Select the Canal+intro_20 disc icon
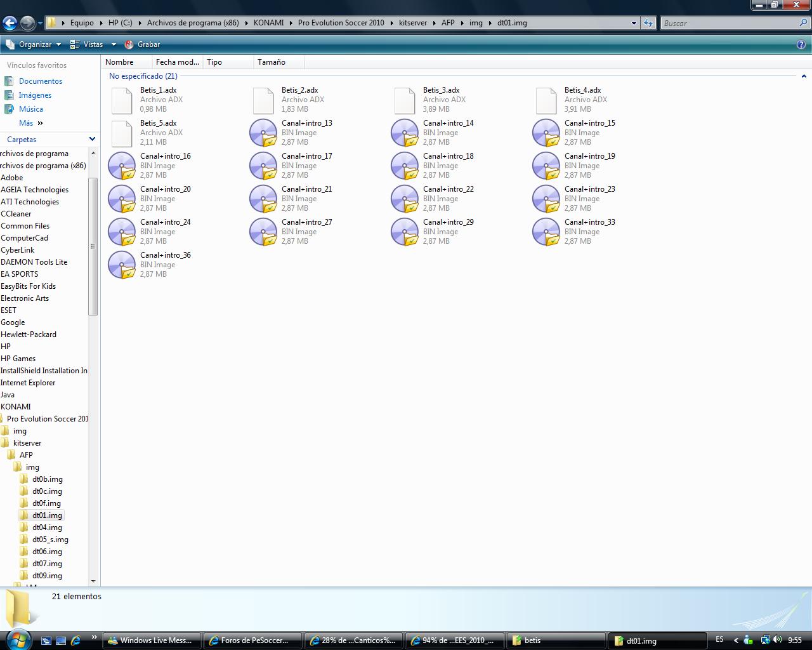This screenshot has height=650, width=812. (x=121, y=199)
